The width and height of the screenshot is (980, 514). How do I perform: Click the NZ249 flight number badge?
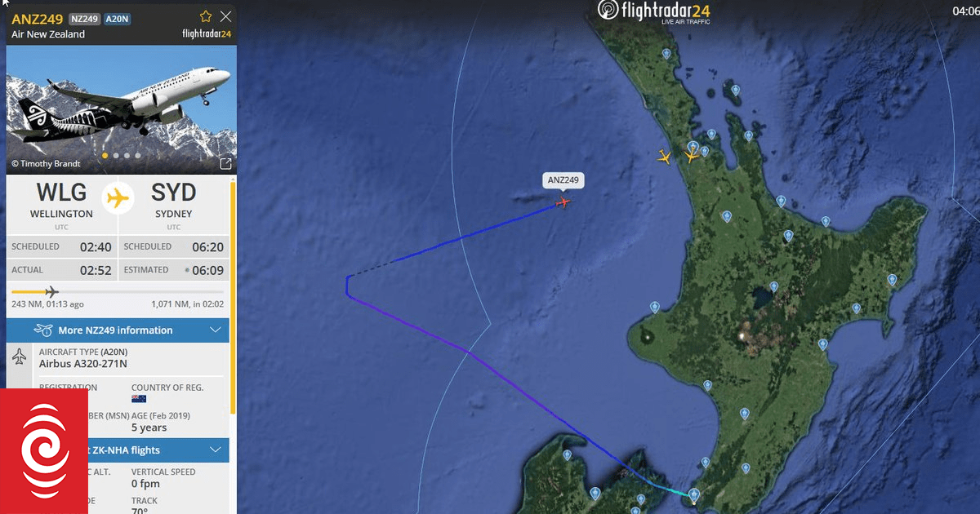[84, 19]
